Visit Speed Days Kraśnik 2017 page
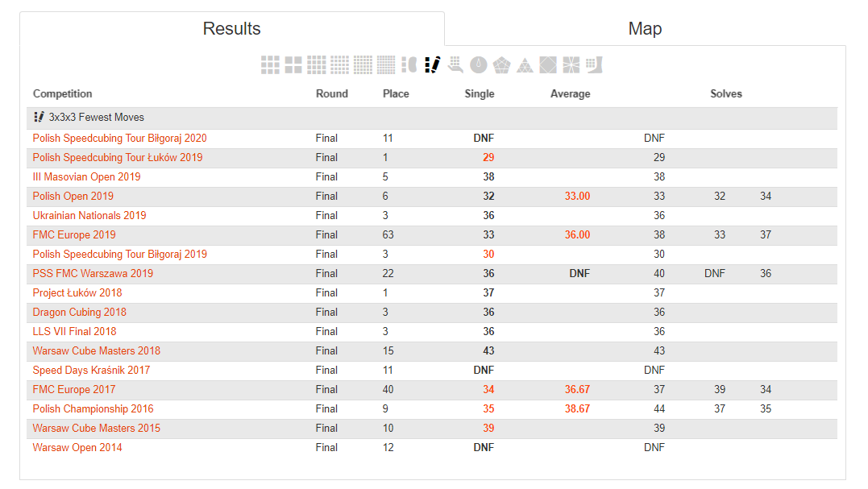Screen dimensions: 868x489 tap(91, 371)
